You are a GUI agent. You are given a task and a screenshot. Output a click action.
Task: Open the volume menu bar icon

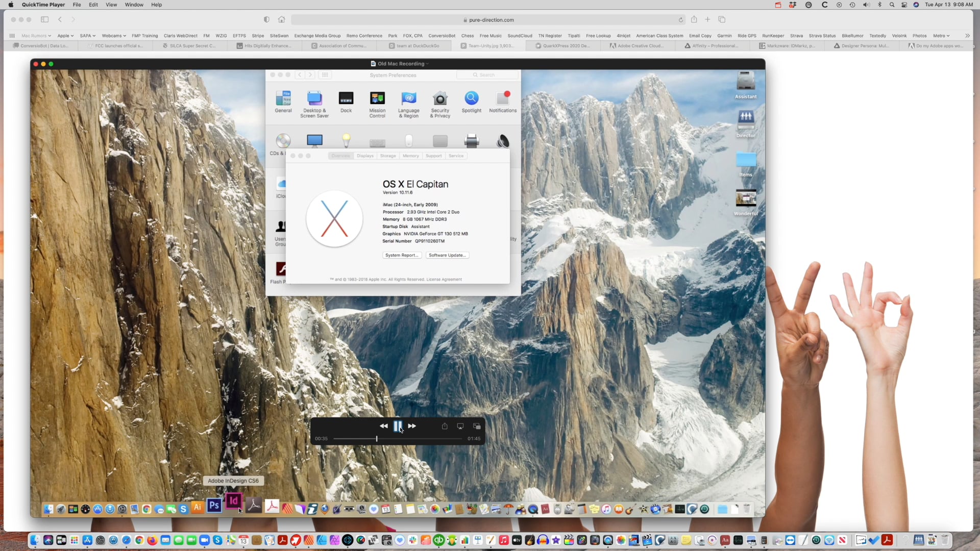coord(866,5)
